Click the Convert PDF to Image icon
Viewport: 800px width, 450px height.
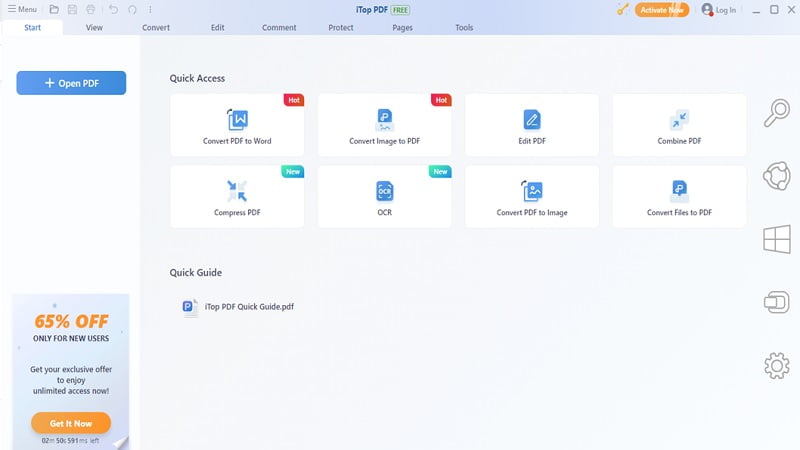pos(532,191)
